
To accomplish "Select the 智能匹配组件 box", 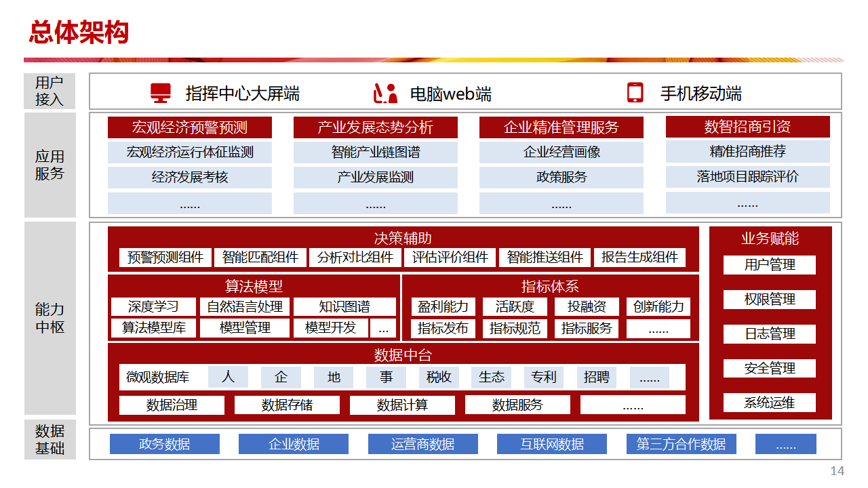I will coord(260,258).
